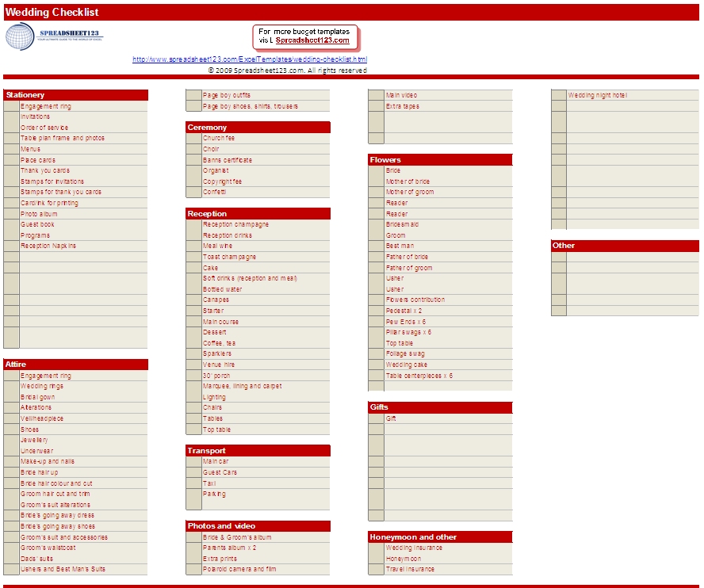Image resolution: width=704 pixels, height=588 pixels.
Task: Check off "Wedding rings" in Attire
Action: click(x=11, y=386)
